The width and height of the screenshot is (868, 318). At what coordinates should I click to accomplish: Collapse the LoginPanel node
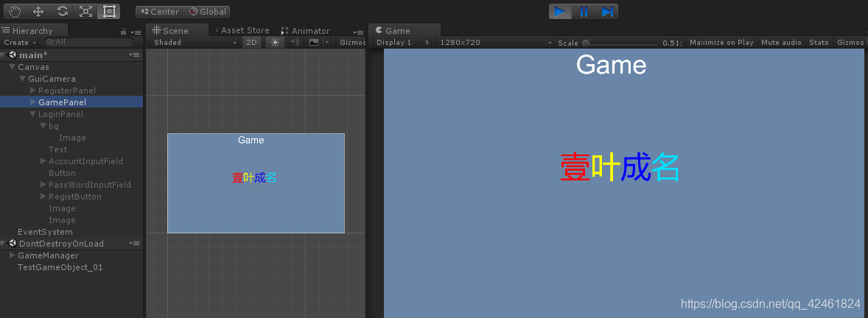pyautogui.click(x=33, y=115)
